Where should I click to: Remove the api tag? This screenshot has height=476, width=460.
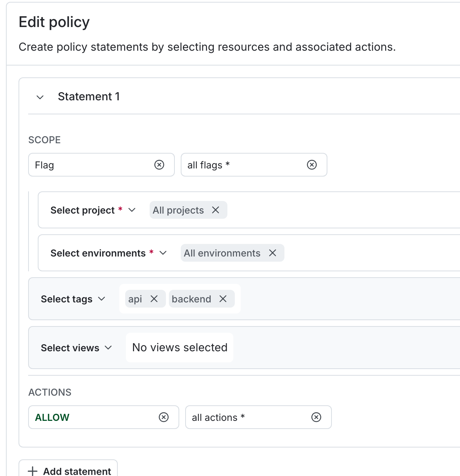coord(155,299)
